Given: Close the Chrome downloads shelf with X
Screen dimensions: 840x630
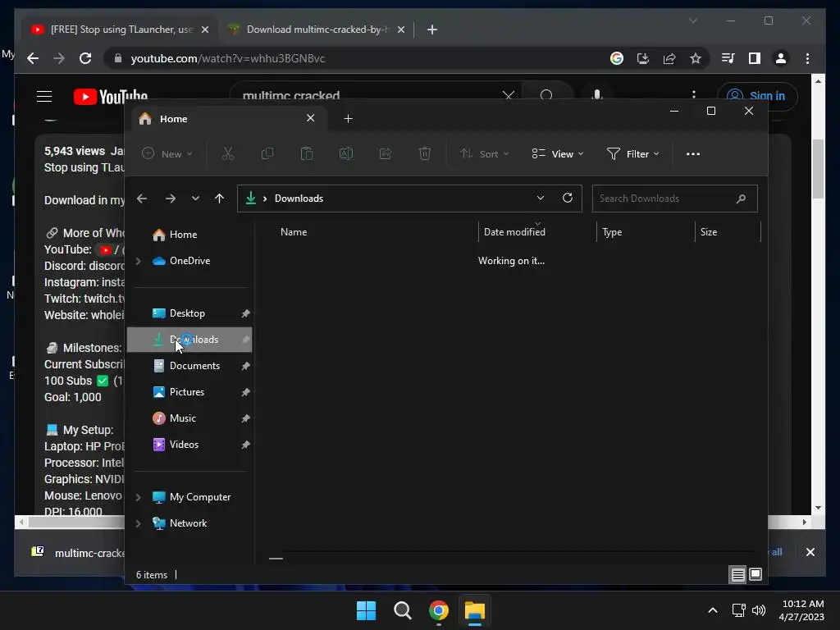Looking at the screenshot, I should (810, 552).
